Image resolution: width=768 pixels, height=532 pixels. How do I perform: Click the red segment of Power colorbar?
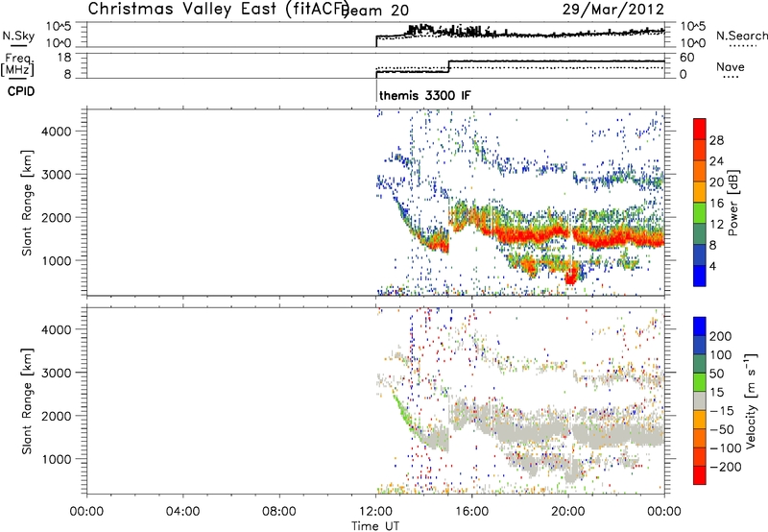tap(700, 130)
